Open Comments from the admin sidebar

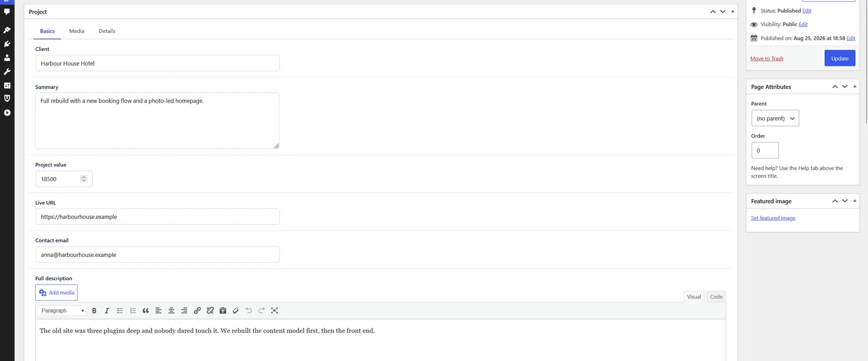(7, 11)
